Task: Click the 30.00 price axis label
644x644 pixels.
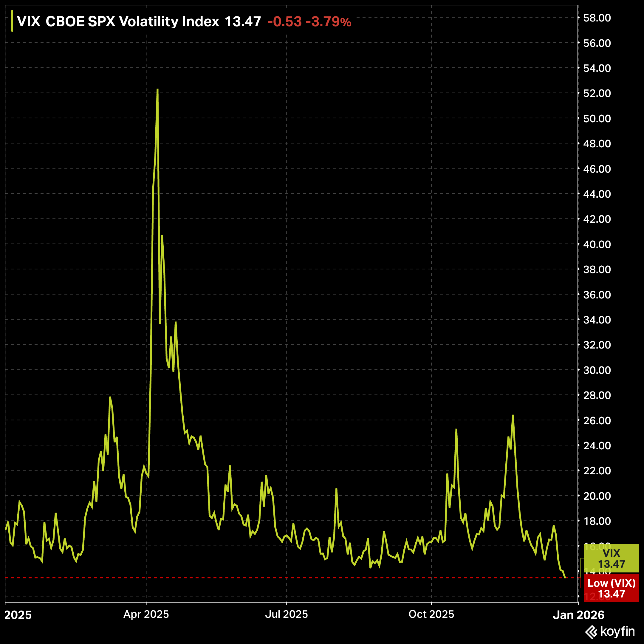Action: pos(597,370)
